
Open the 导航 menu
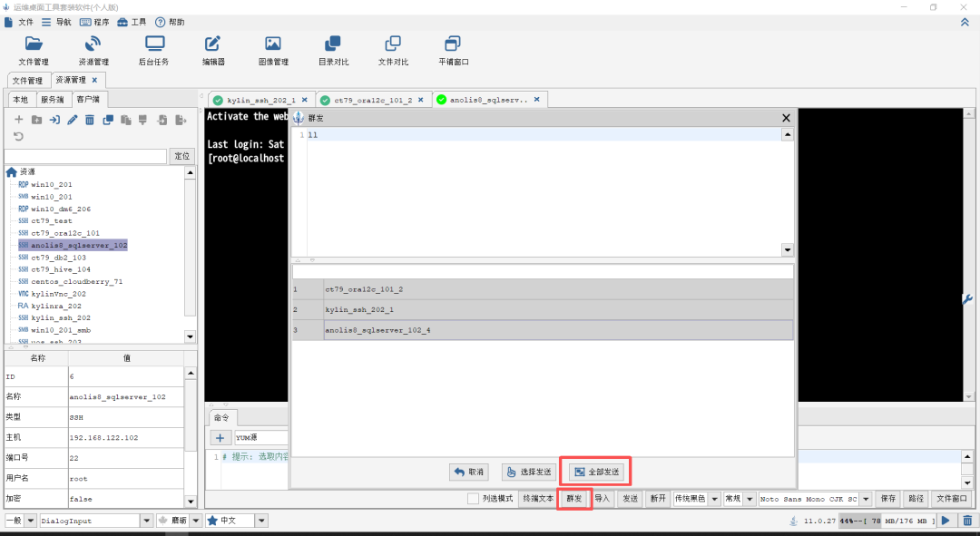tap(56, 22)
